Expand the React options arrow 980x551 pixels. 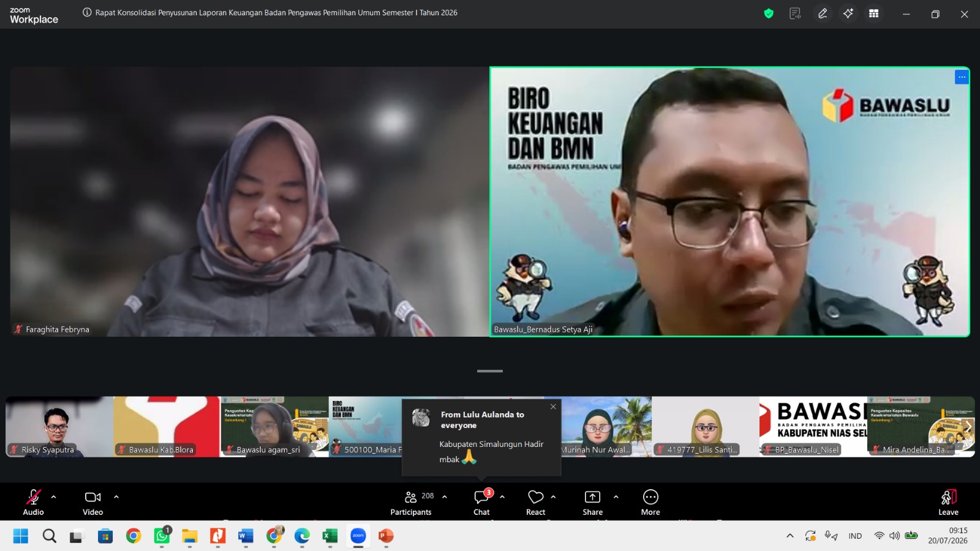click(554, 497)
